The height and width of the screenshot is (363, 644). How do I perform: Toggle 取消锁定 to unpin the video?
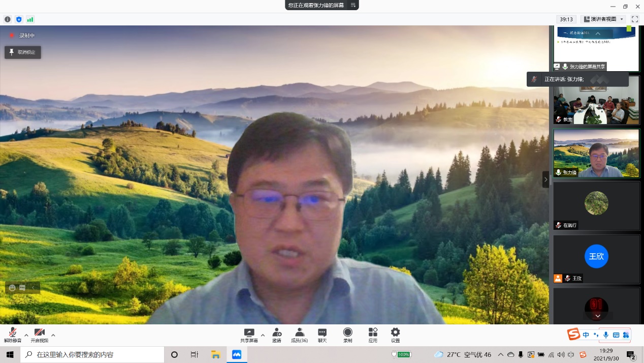click(23, 52)
